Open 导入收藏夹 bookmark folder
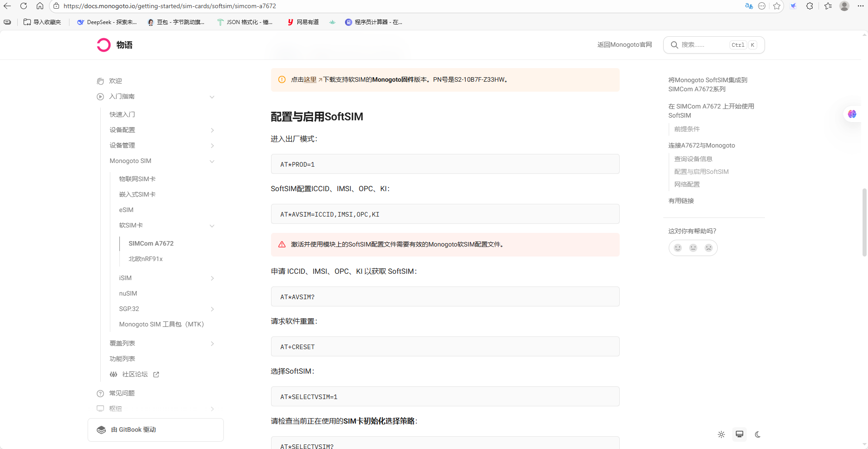The width and height of the screenshot is (868, 449). 42,22
